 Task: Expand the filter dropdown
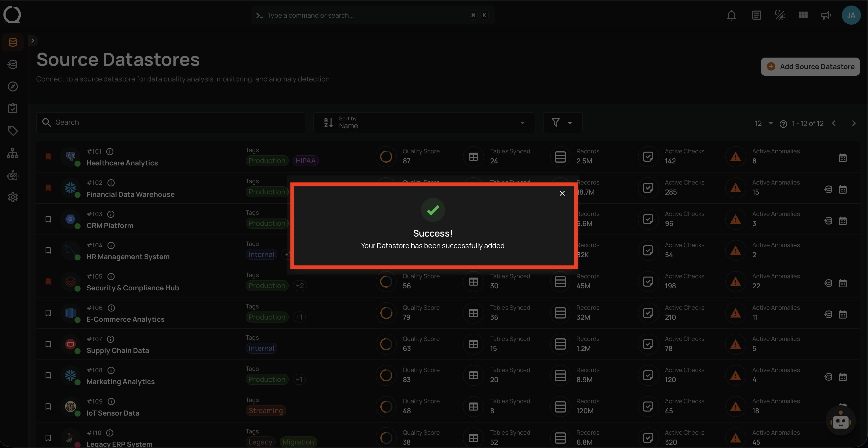tap(562, 122)
